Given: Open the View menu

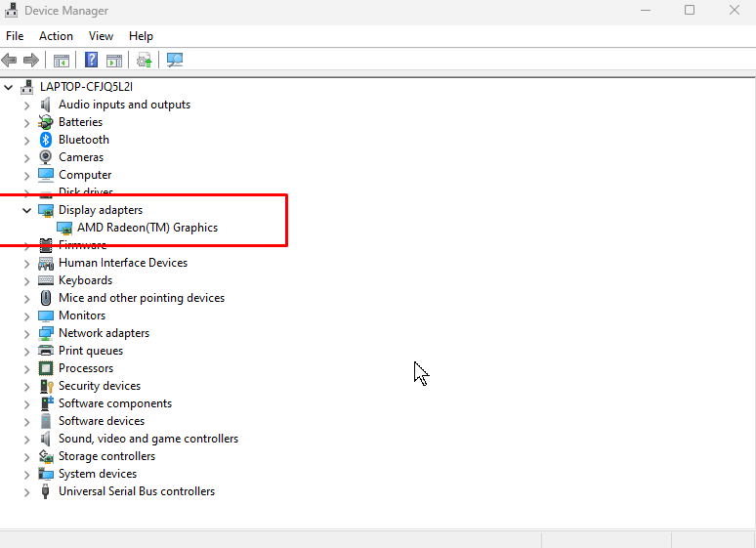Looking at the screenshot, I should [x=101, y=36].
